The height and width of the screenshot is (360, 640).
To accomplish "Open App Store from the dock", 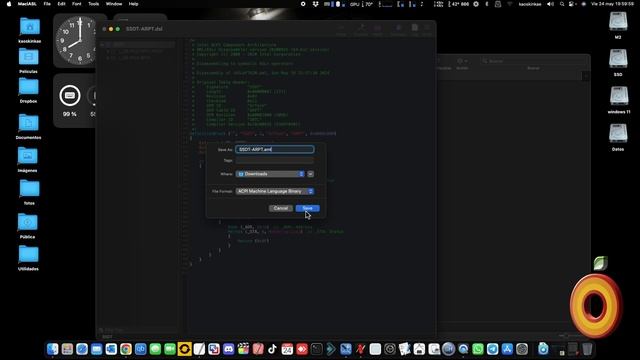I will 507,349.
